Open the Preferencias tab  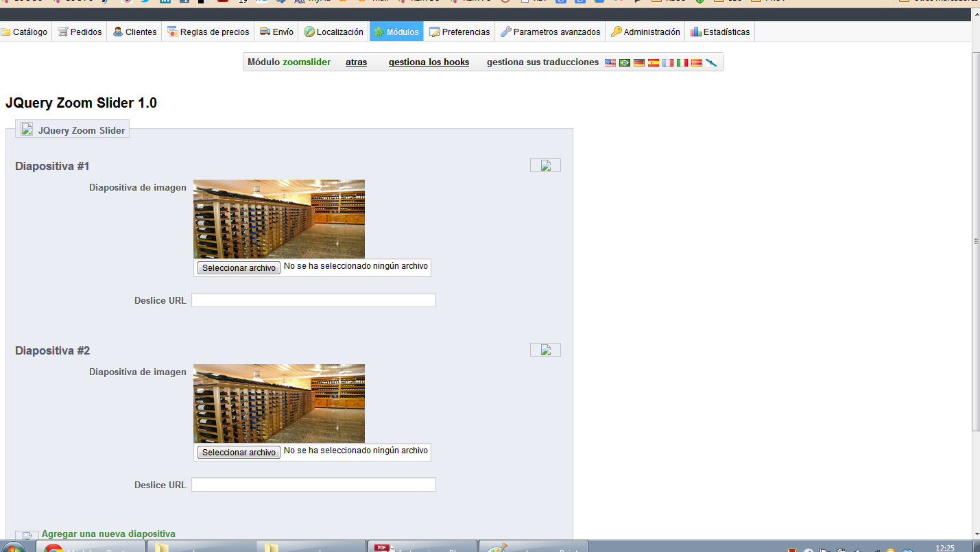[459, 32]
